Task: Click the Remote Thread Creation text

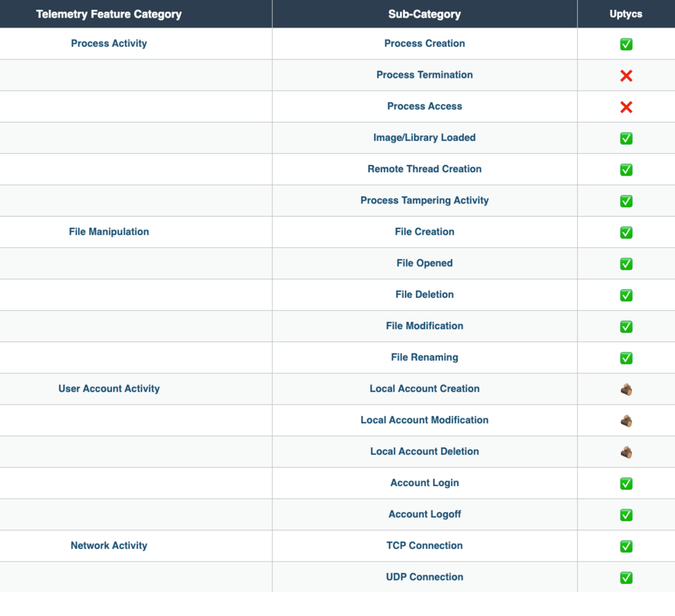Action: tap(425, 169)
